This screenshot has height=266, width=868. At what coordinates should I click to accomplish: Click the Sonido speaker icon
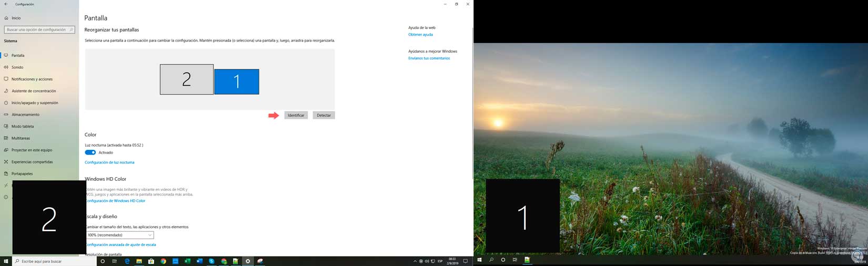tap(6, 67)
